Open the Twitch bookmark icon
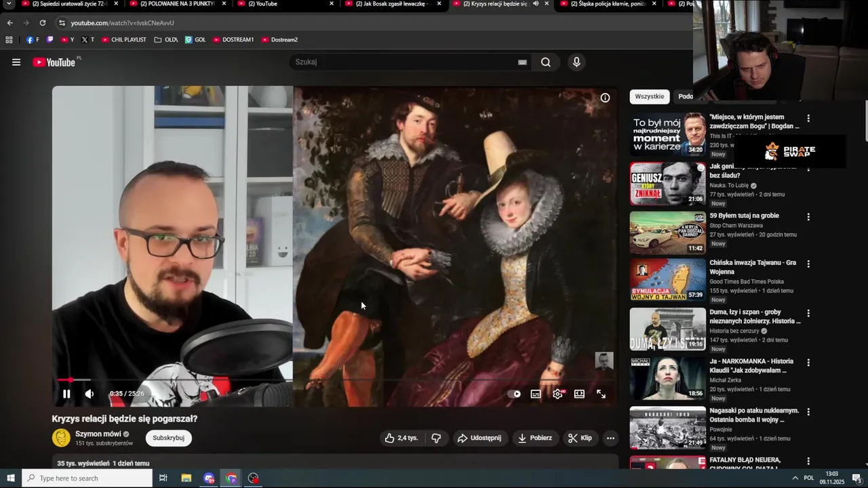The width and height of the screenshot is (868, 488). click(50, 40)
